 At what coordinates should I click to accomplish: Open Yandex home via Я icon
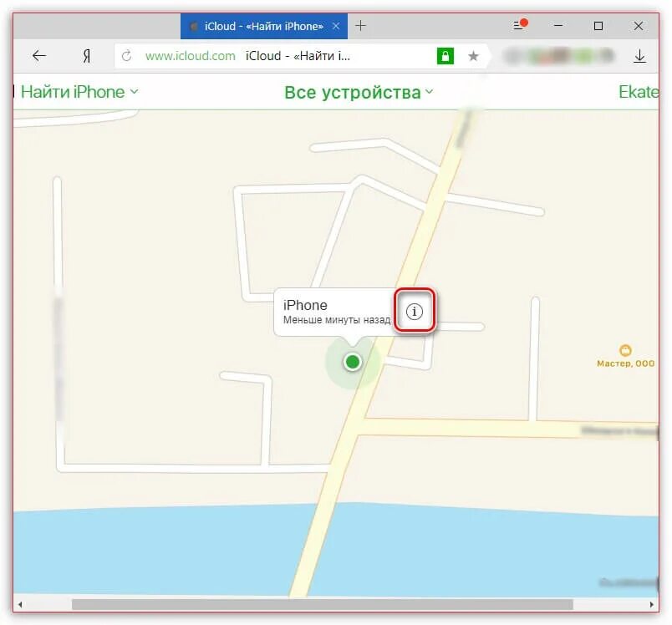pos(86,56)
